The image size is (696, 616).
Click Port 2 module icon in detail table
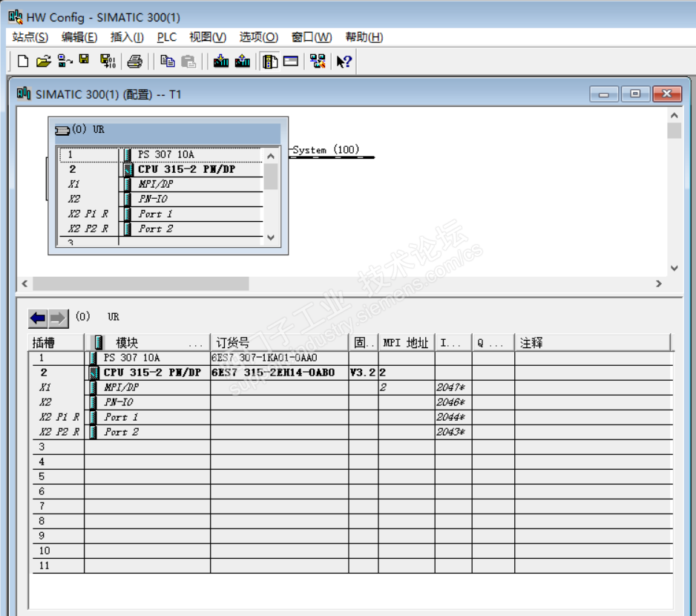(x=93, y=432)
